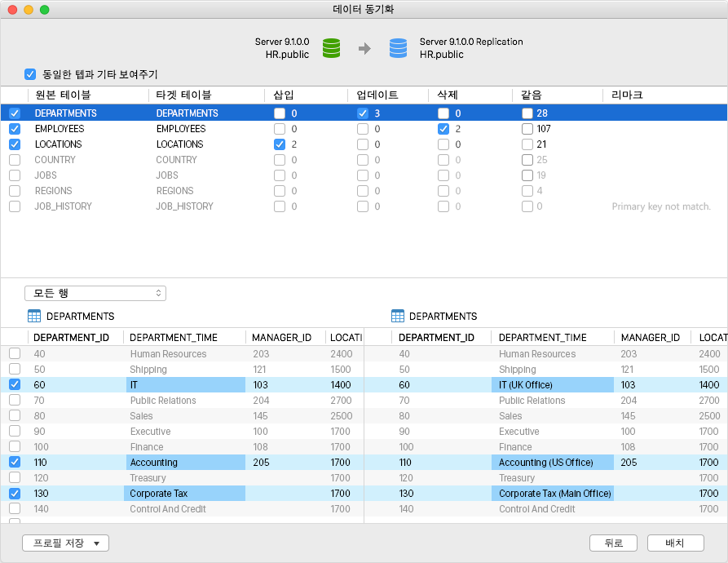Screen dimensions: 728x563
Task: Click the arrow between the databases
Action: (x=364, y=49)
